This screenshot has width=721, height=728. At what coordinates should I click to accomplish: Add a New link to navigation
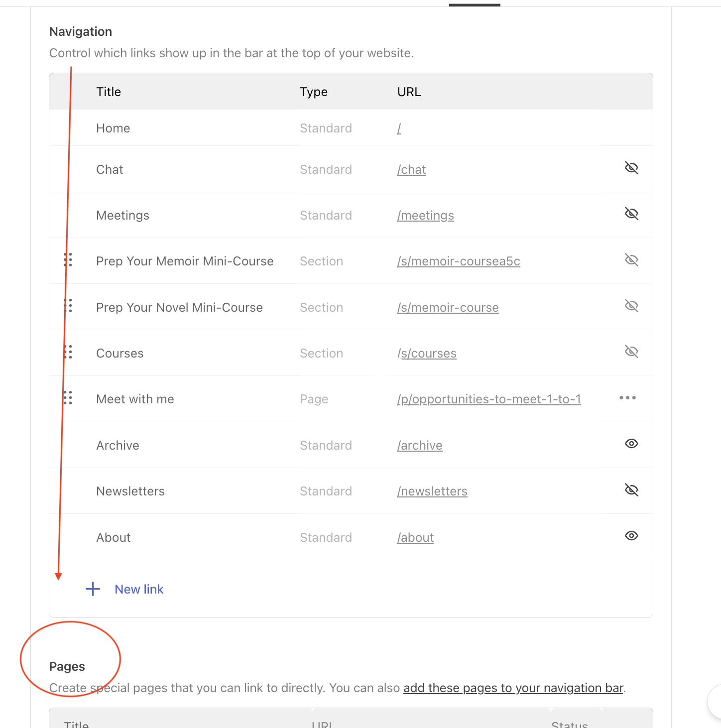click(139, 589)
